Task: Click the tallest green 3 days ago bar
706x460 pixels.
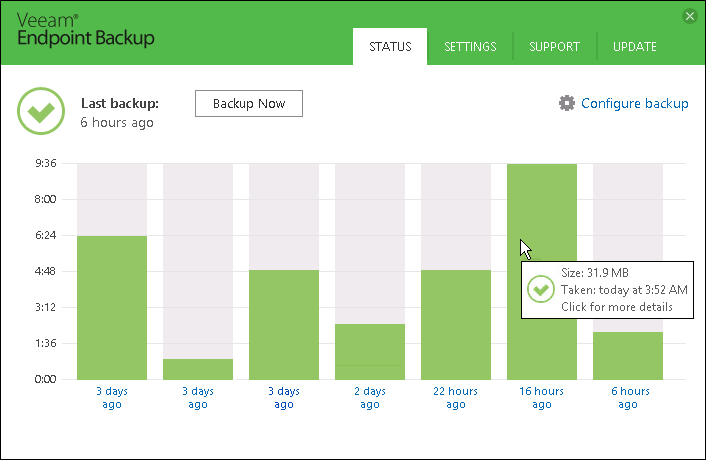Action: click(x=112, y=307)
